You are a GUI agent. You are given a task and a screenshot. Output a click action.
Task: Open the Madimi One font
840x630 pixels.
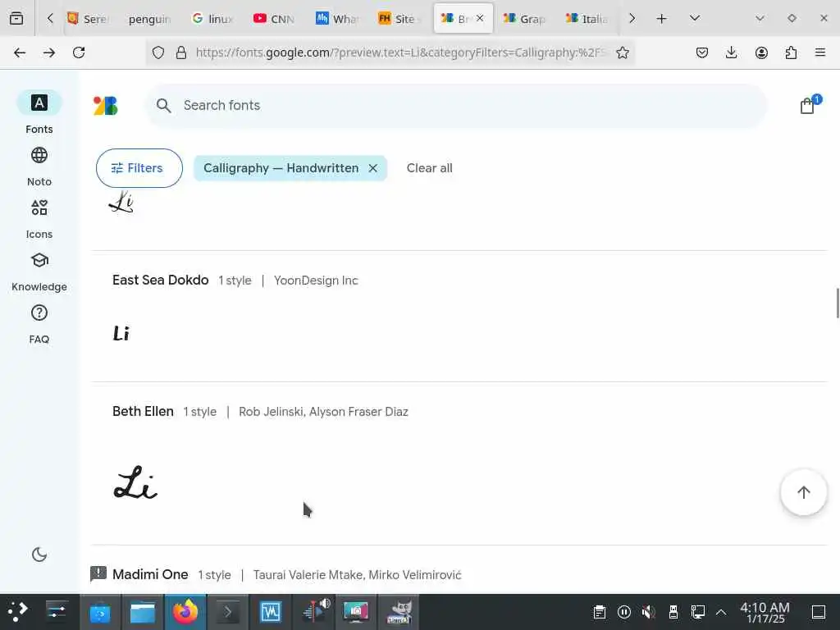150,574
